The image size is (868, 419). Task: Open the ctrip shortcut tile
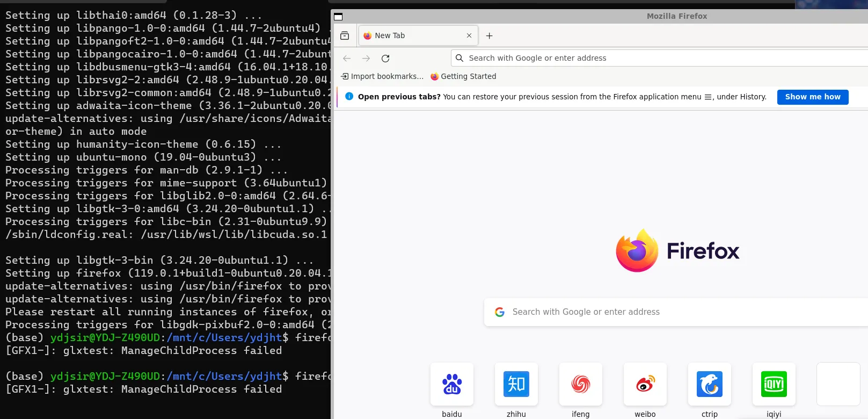pos(709,384)
